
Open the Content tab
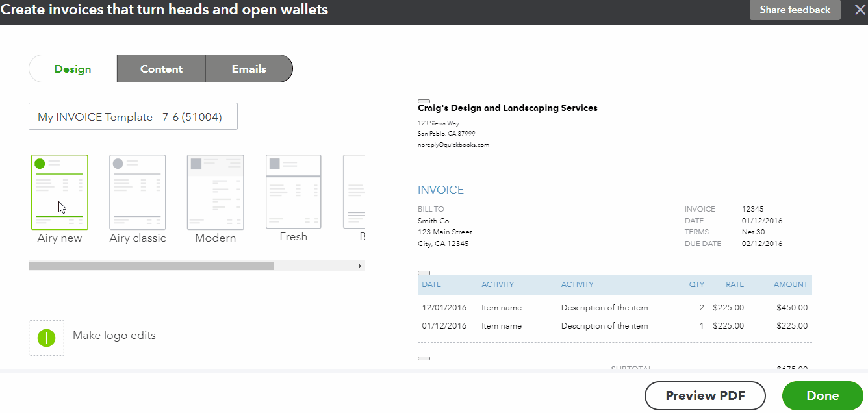click(x=161, y=69)
